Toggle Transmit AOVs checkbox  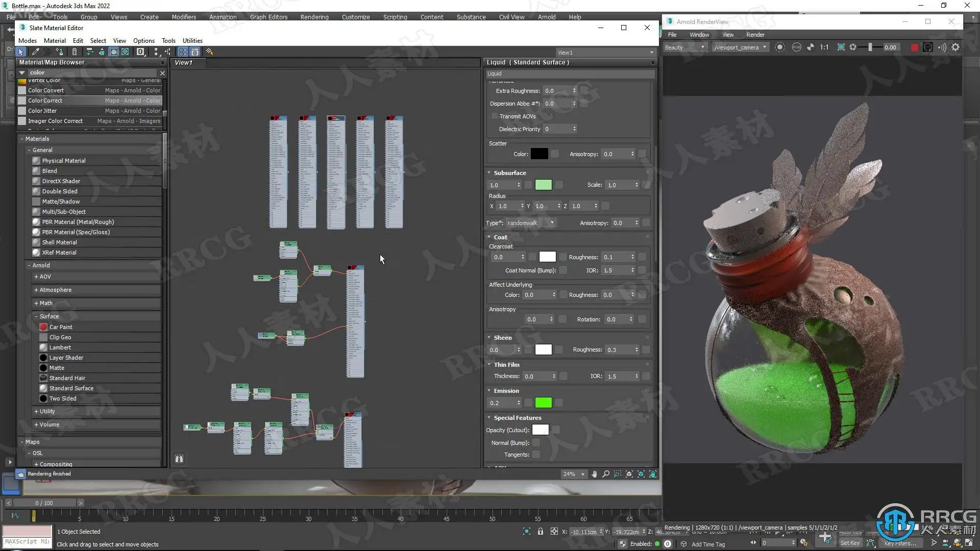point(494,116)
